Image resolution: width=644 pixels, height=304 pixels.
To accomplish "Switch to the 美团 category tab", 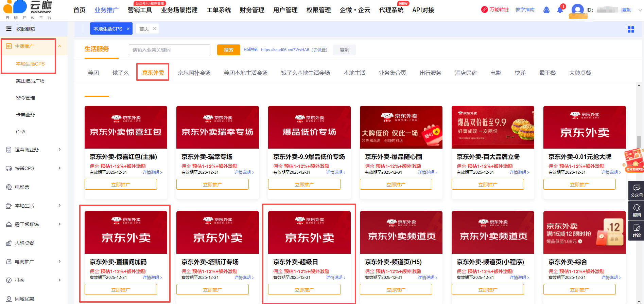I will (x=93, y=73).
